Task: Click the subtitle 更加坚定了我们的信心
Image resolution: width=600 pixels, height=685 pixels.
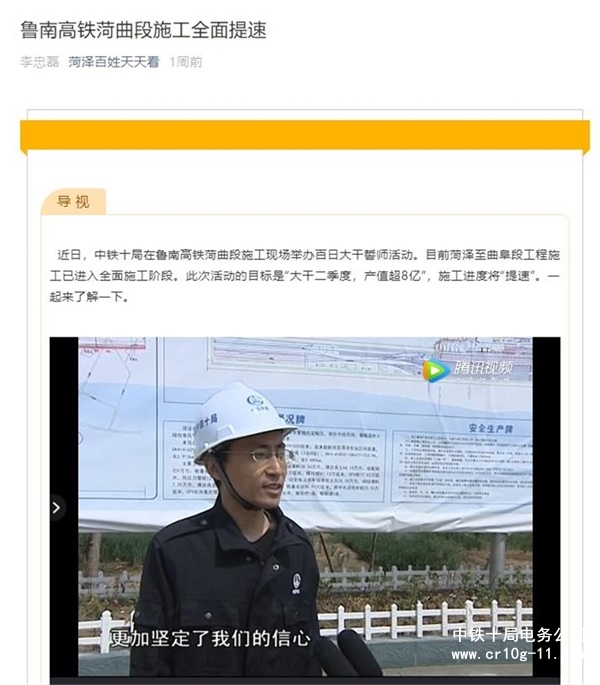Action: click(x=210, y=638)
